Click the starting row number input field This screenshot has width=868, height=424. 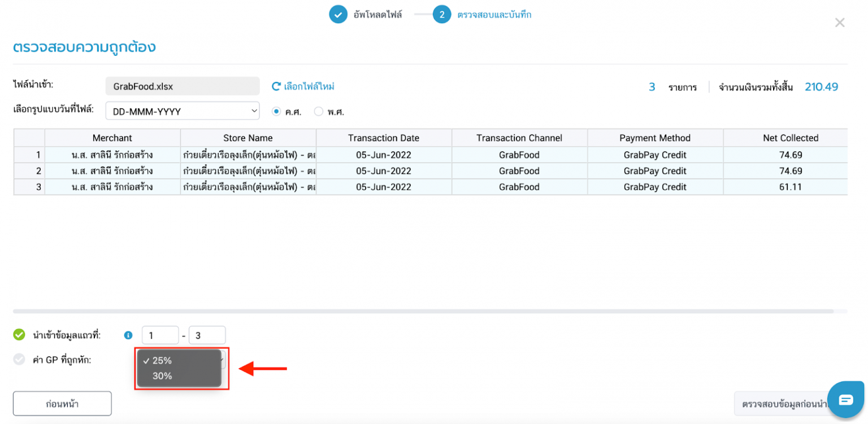160,335
